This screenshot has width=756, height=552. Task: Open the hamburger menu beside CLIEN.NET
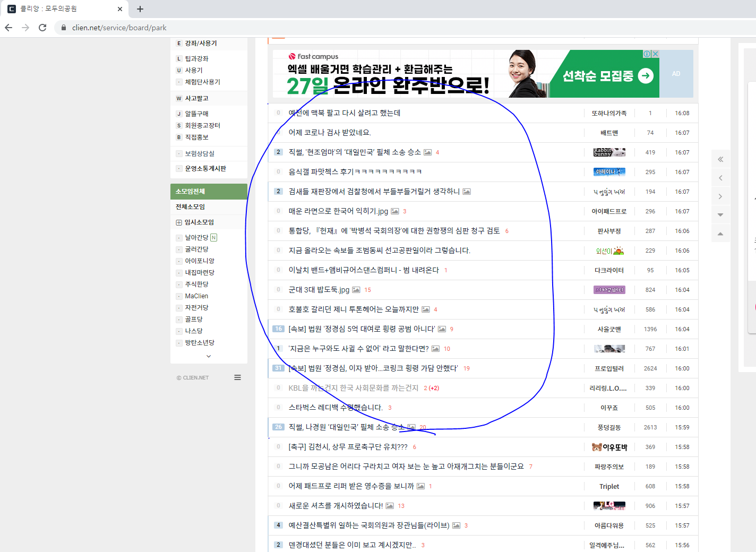tap(237, 377)
